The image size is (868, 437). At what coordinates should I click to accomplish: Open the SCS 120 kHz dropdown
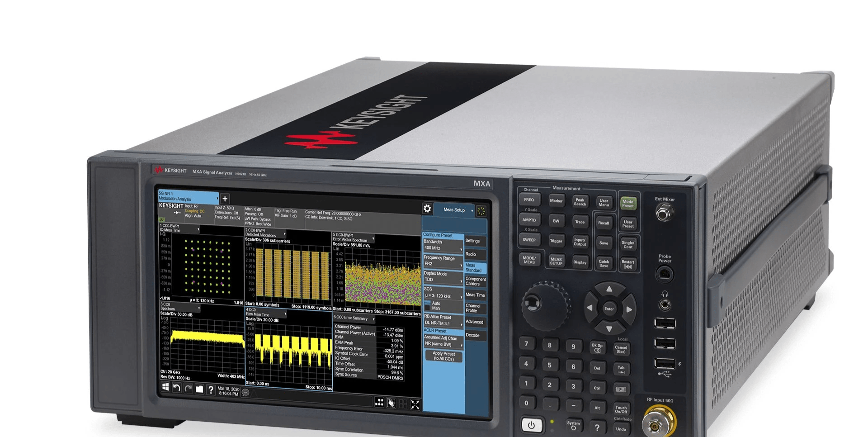(x=443, y=293)
